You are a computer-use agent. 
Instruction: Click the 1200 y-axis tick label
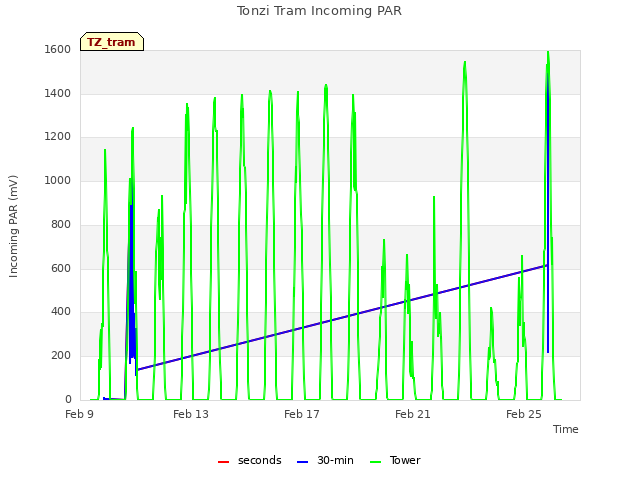point(58,136)
